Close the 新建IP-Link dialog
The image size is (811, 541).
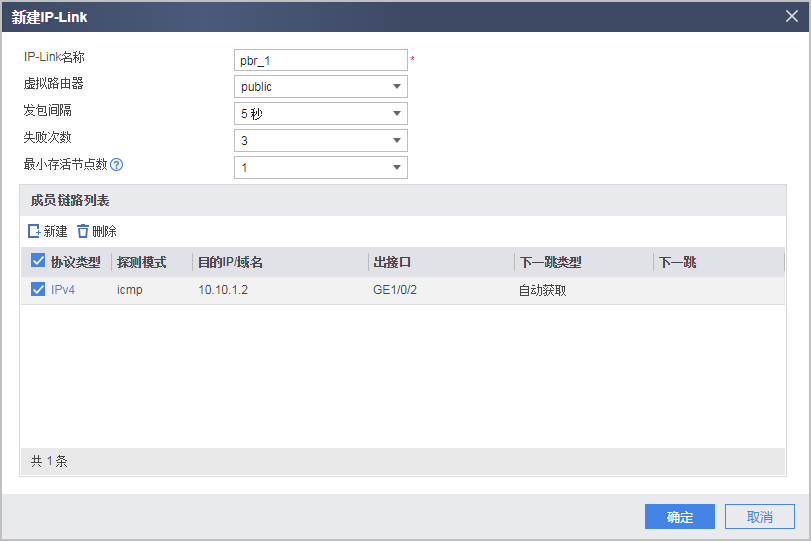792,16
